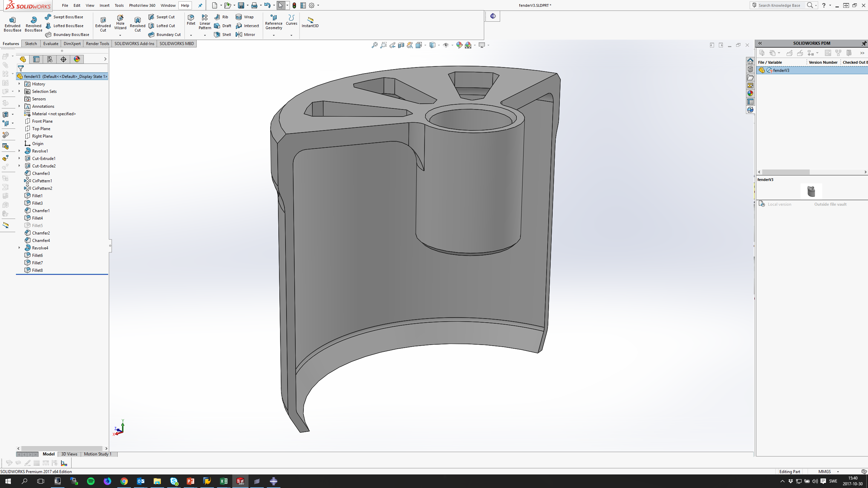
Task: Expand the History tree item
Action: [x=19, y=84]
